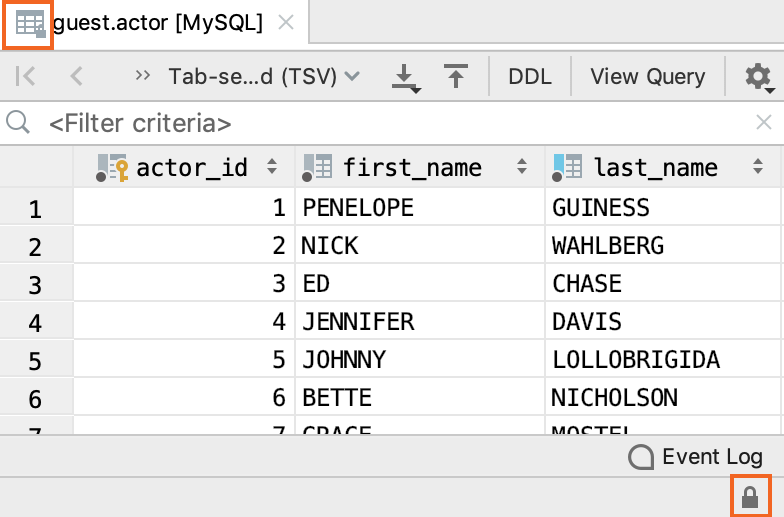Click actor_id cell with value 6
The width and height of the screenshot is (784, 517).
(184, 397)
